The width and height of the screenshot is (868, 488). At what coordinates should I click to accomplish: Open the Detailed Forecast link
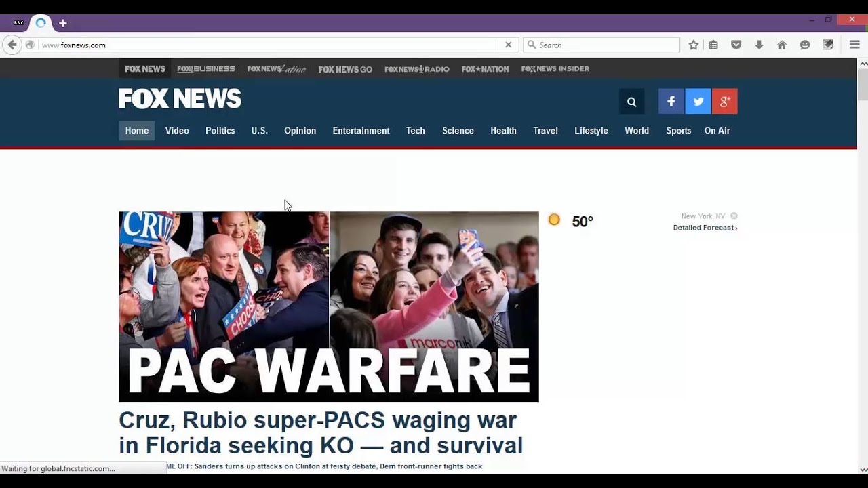point(705,228)
